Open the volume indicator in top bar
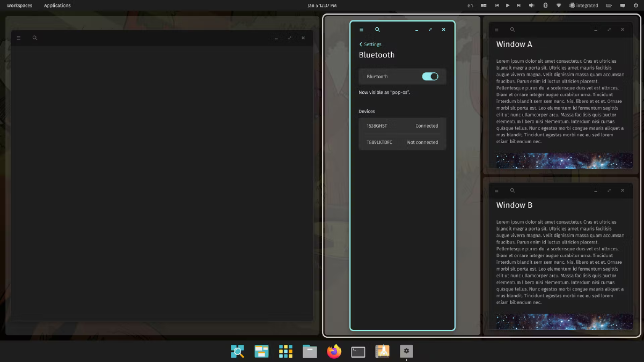The width and height of the screenshot is (644, 362). tap(531, 5)
